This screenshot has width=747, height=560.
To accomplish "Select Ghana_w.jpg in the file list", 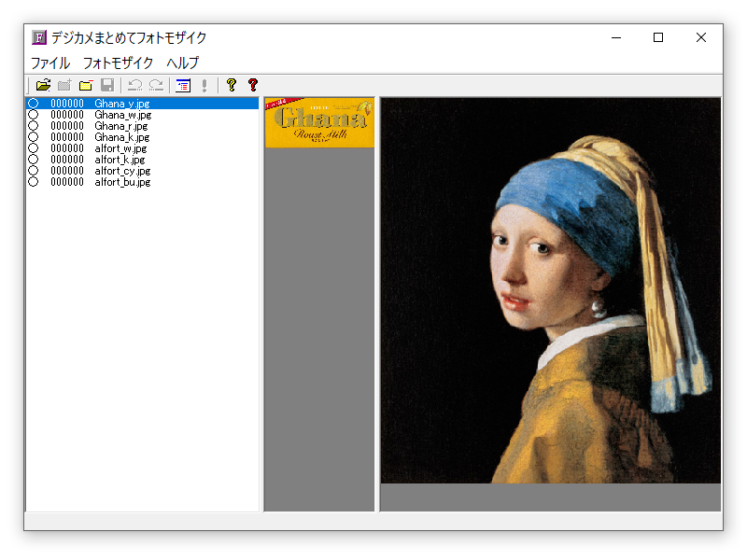I will click(x=142, y=115).
